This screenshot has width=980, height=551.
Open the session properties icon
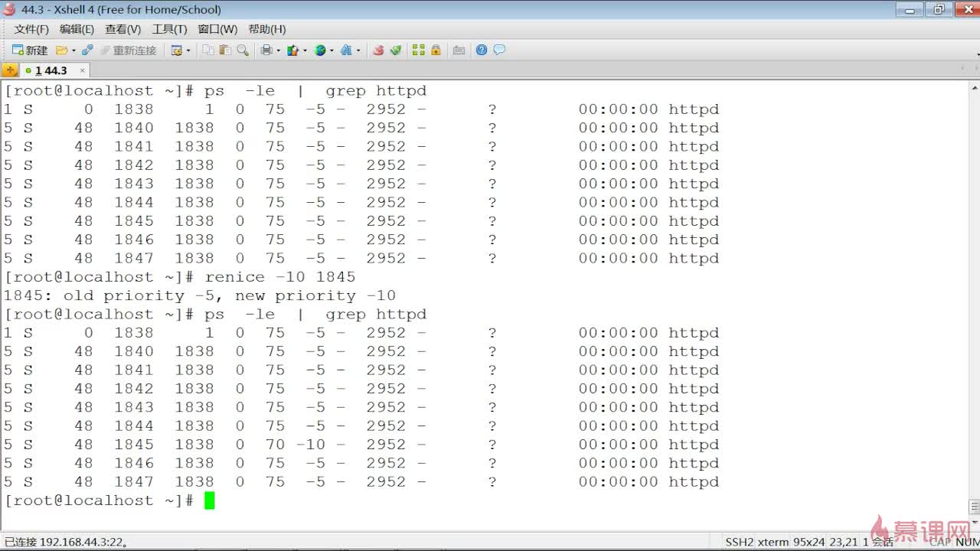pyautogui.click(x=176, y=50)
